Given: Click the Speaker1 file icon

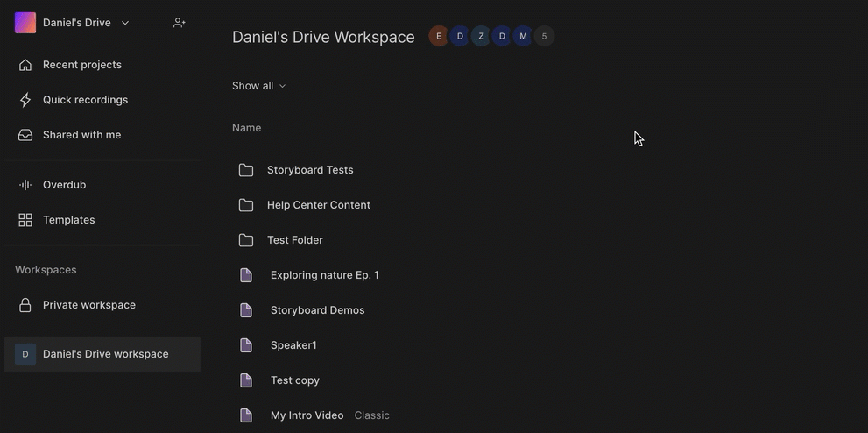Looking at the screenshot, I should tap(246, 345).
